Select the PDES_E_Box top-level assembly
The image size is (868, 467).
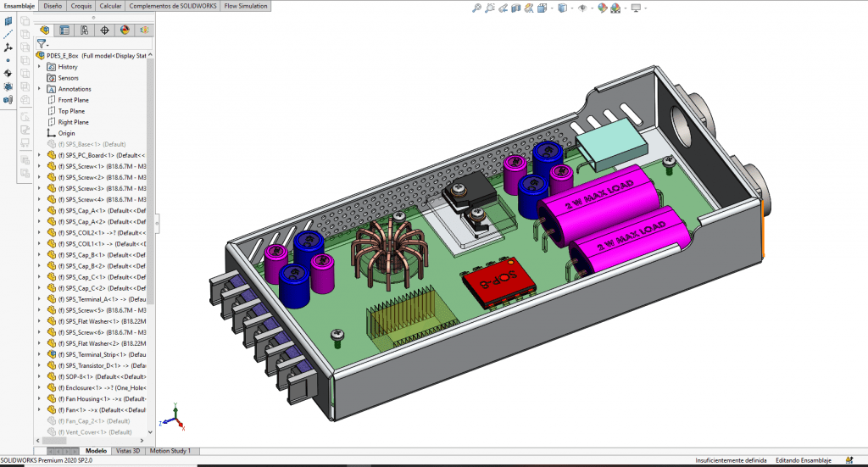point(92,55)
